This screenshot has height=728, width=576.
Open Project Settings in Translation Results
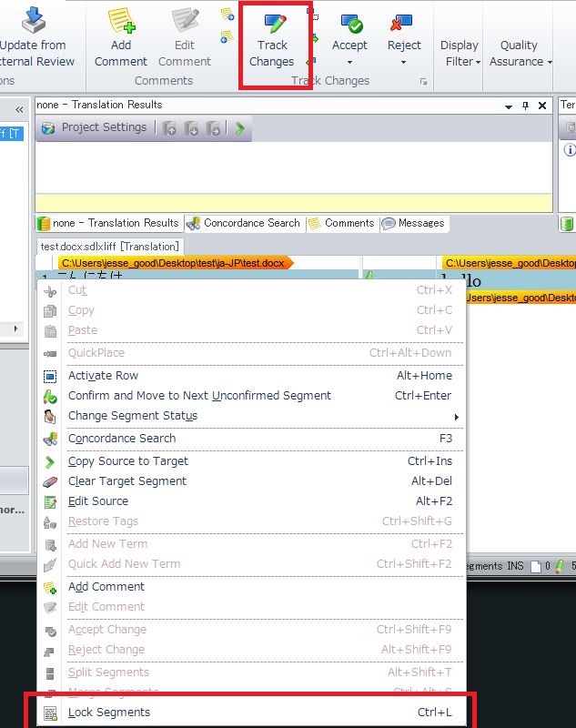point(95,127)
